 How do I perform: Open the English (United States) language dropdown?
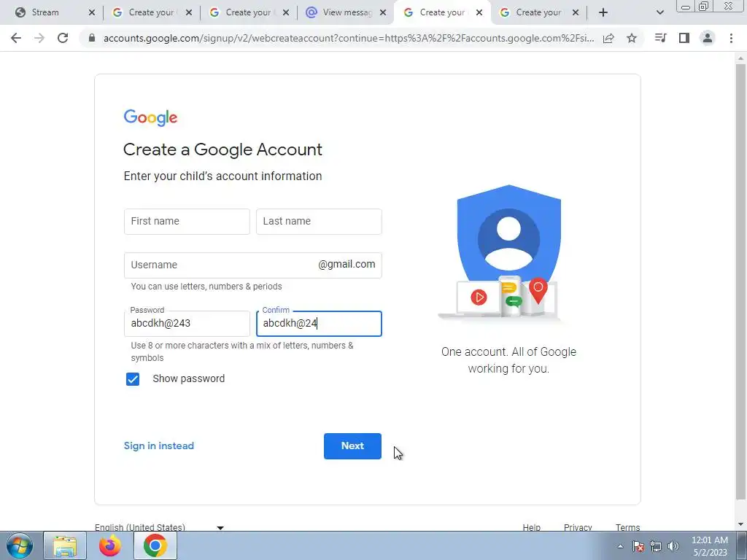point(159,527)
